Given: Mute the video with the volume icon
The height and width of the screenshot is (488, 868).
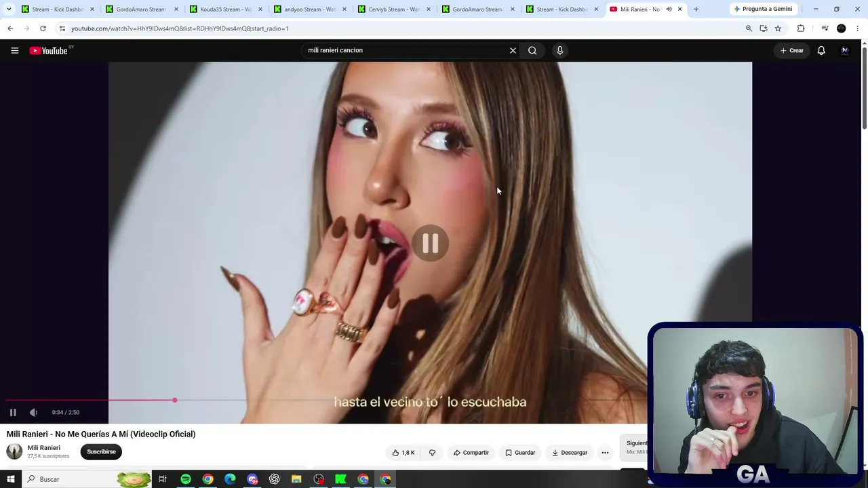Looking at the screenshot, I should click(33, 412).
